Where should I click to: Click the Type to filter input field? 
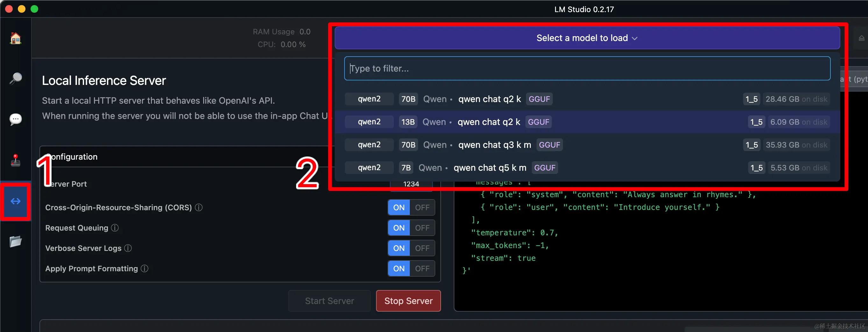point(587,68)
